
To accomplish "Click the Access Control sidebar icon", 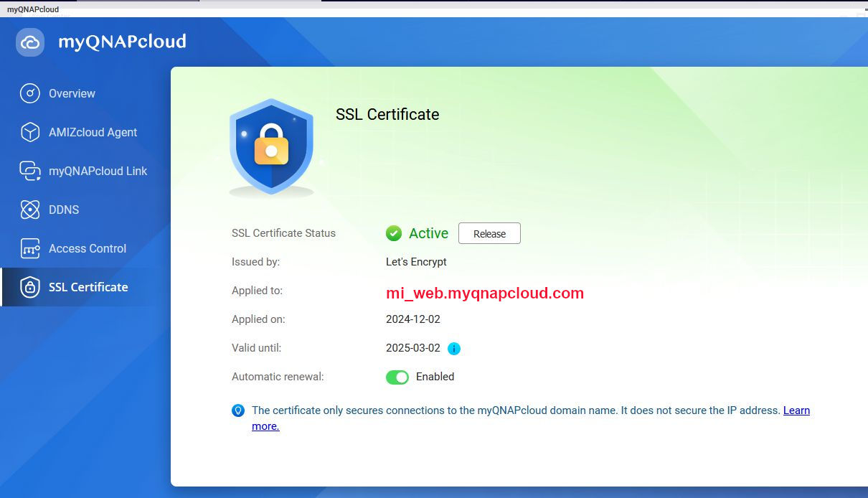I will pyautogui.click(x=29, y=248).
